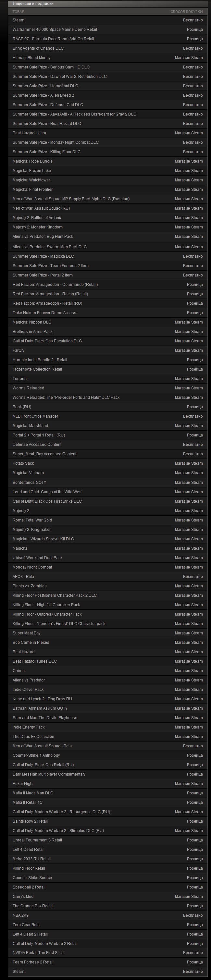This screenshot has width=211, height=980.
Task: Select the Garry's Mod license
Action: tap(23, 897)
